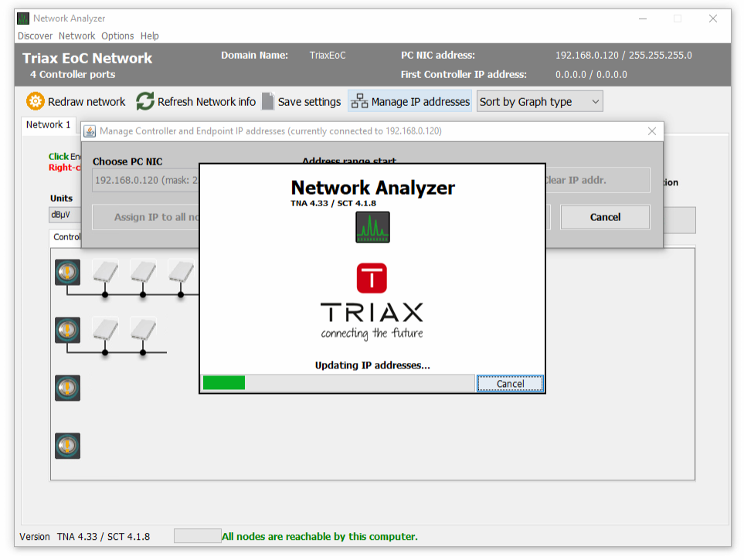Click the 'TNA 4.33 / SCT 4.1.8' splash subtitle

pos(333,203)
